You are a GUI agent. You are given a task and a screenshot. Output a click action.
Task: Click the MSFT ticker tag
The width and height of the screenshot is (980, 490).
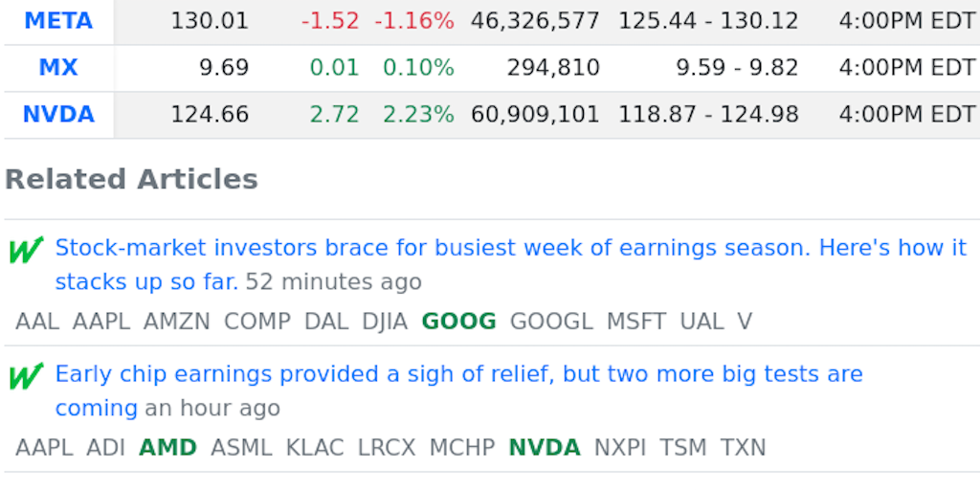coord(636,322)
